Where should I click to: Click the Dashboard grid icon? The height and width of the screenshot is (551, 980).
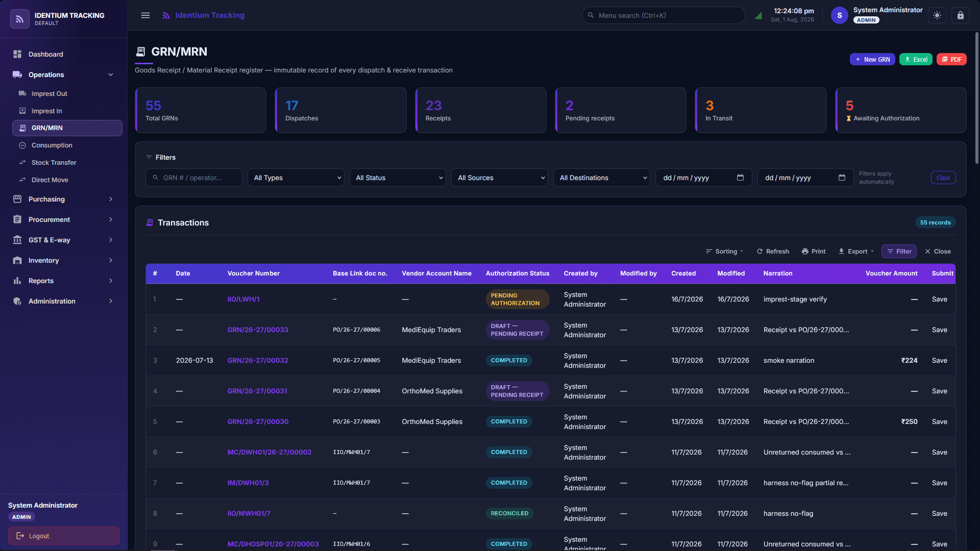tap(17, 54)
